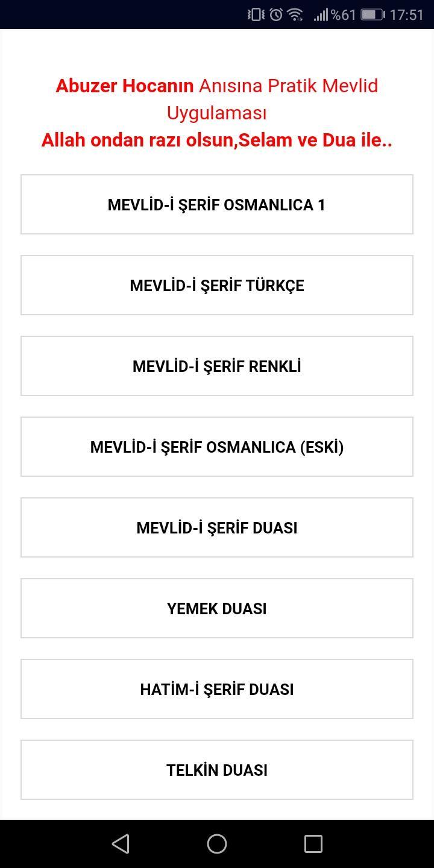Image resolution: width=434 pixels, height=868 pixels.
Task: Open MEVLİD-İ ŞERİF OSMANLICA (ESKİ)
Action: point(217,447)
